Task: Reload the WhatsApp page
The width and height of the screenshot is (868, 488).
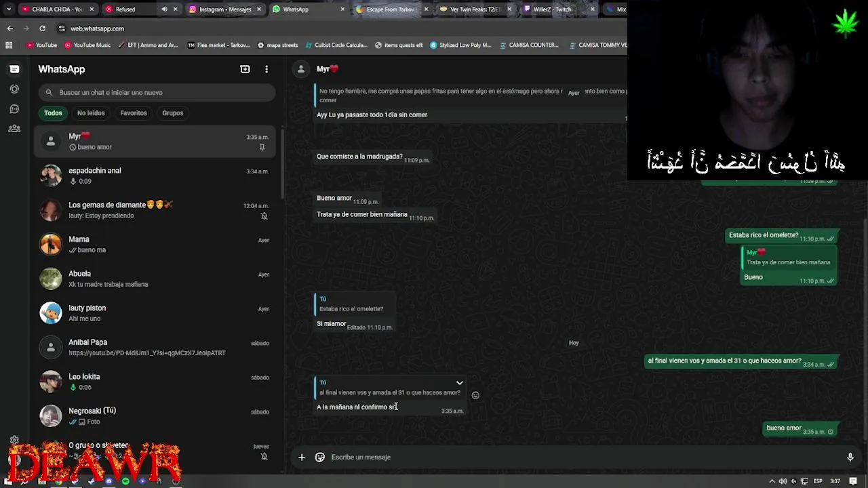Action: [42, 28]
